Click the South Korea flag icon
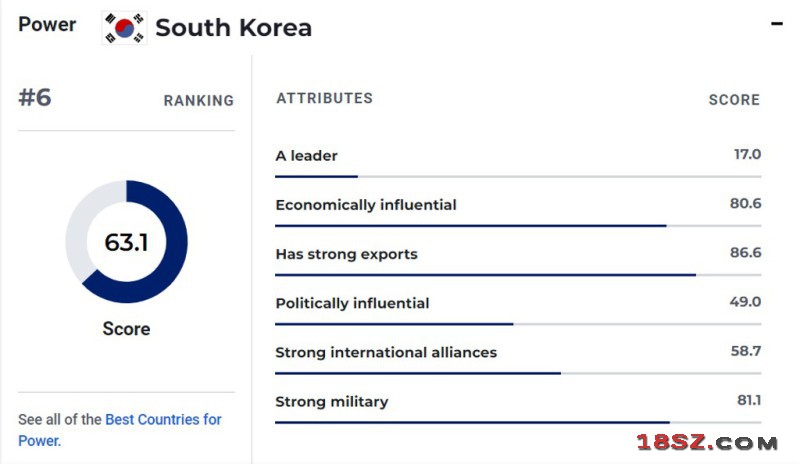This screenshot has width=800, height=464. (x=124, y=28)
